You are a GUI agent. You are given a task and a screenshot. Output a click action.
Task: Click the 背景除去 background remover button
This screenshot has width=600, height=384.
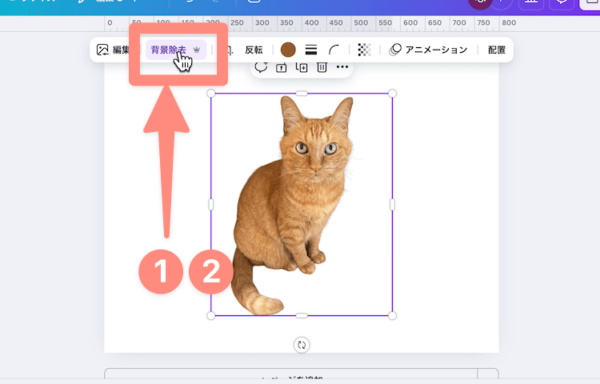click(176, 50)
